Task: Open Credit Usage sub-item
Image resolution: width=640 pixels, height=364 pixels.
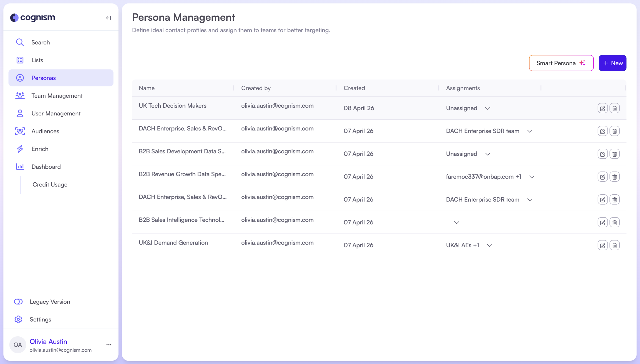Action: tap(50, 185)
